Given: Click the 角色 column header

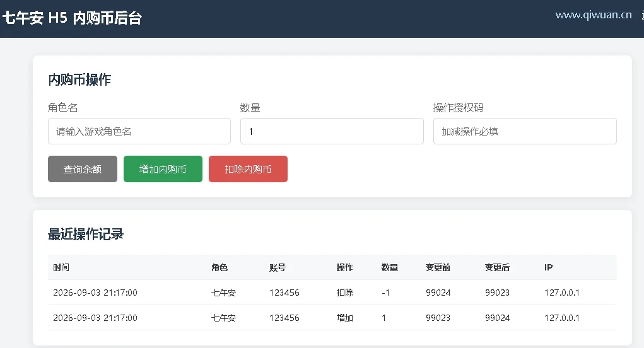Looking at the screenshot, I should click(x=220, y=267).
